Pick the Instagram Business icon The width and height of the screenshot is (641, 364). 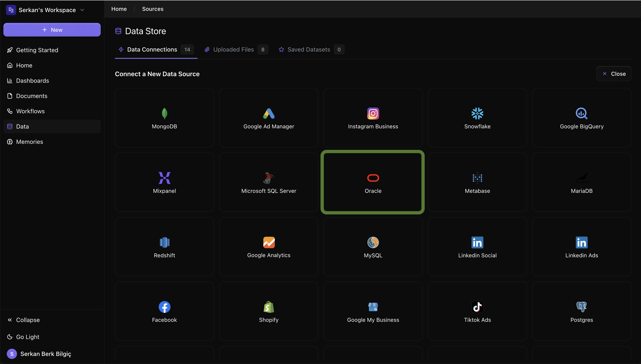tap(373, 113)
